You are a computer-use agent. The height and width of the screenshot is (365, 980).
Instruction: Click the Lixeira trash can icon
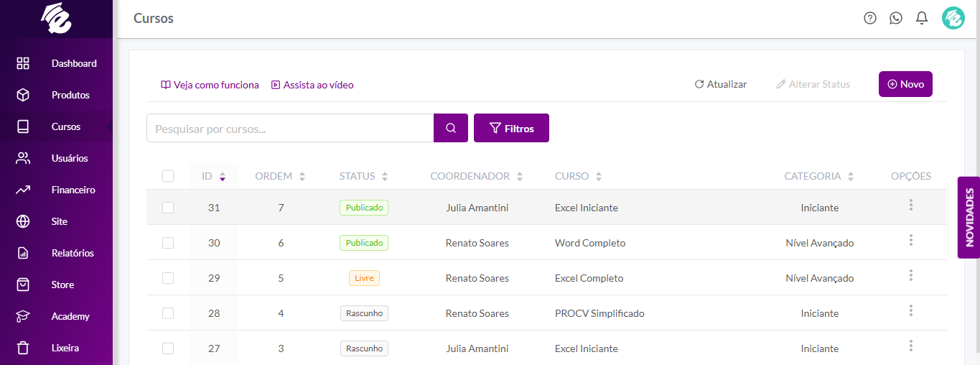point(23,348)
